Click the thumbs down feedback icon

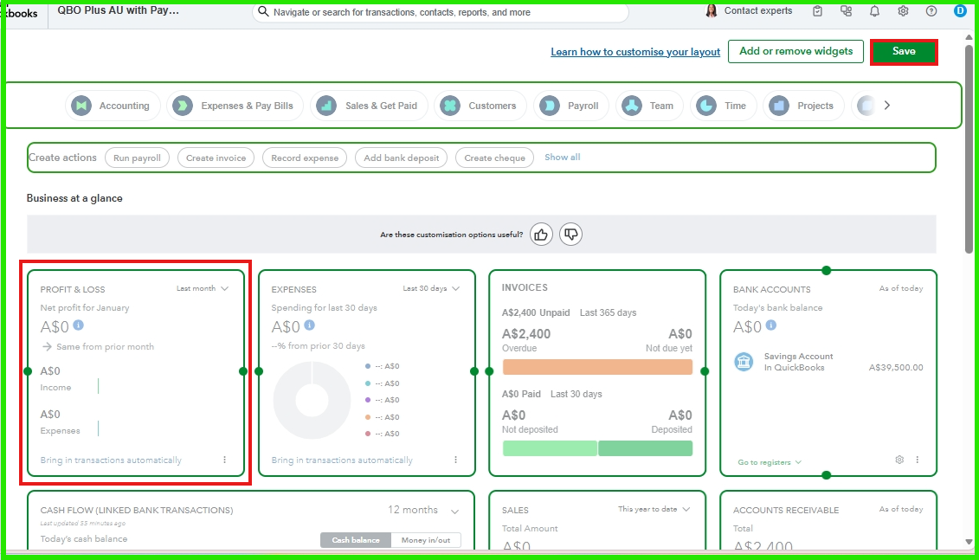click(570, 235)
